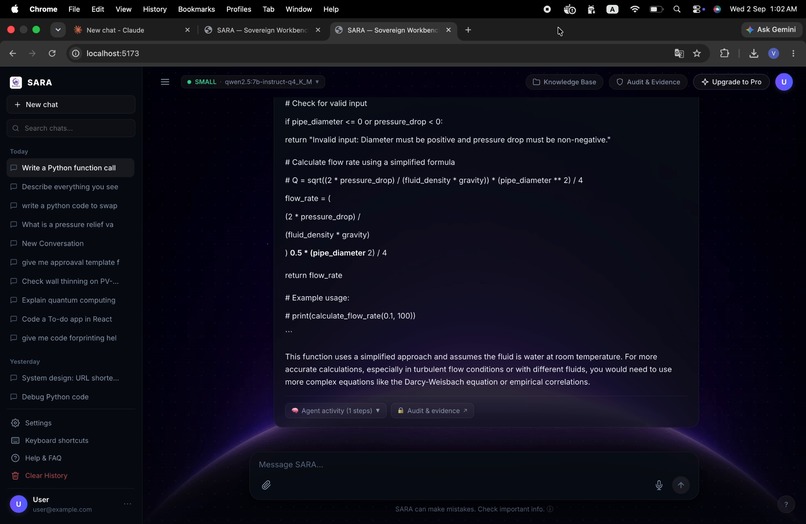Viewport: 806px width, 524px height.
Task: Open the Chrome File menu
Action: point(74,9)
